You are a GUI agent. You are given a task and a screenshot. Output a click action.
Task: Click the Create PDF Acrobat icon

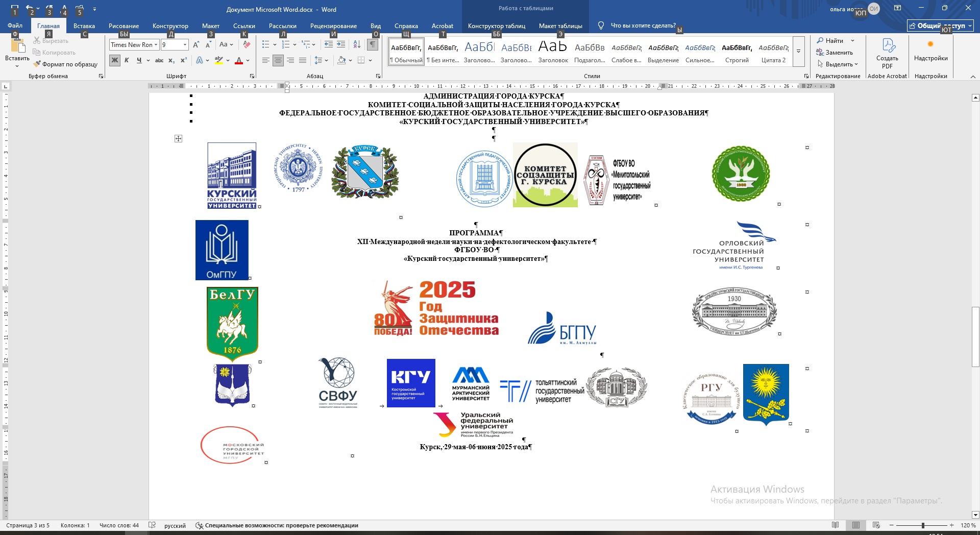pyautogui.click(x=888, y=45)
